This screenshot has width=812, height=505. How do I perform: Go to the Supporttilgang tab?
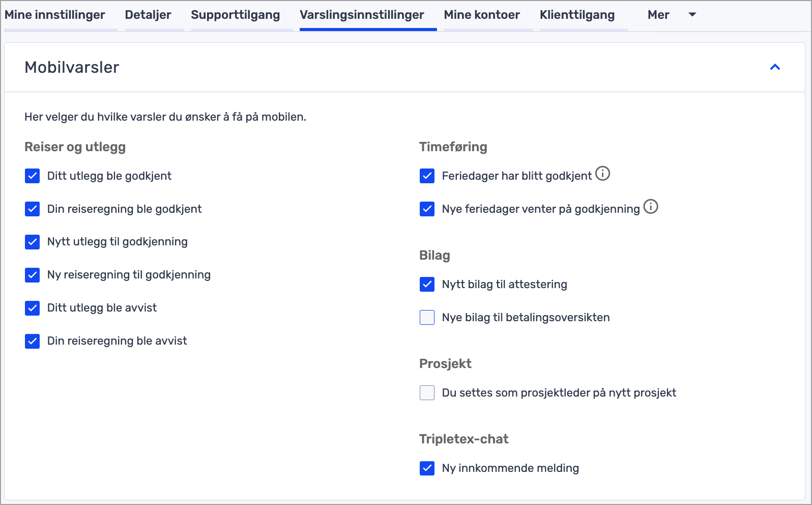tap(235, 15)
